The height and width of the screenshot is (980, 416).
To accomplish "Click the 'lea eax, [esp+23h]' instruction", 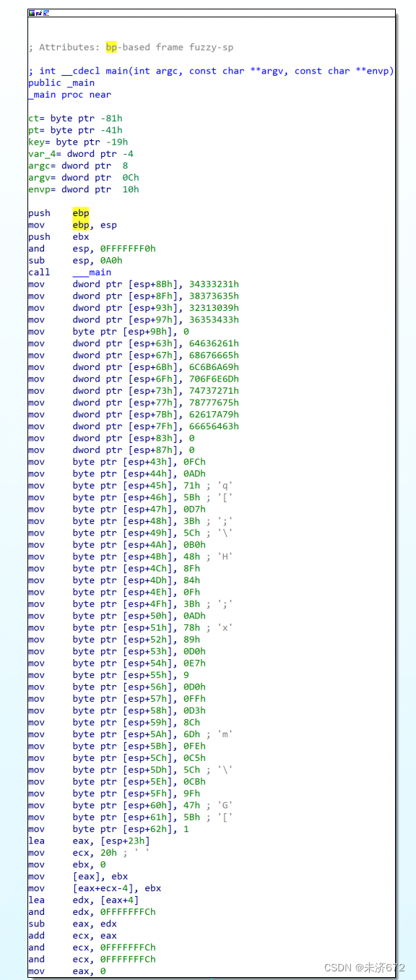I will click(x=89, y=841).
